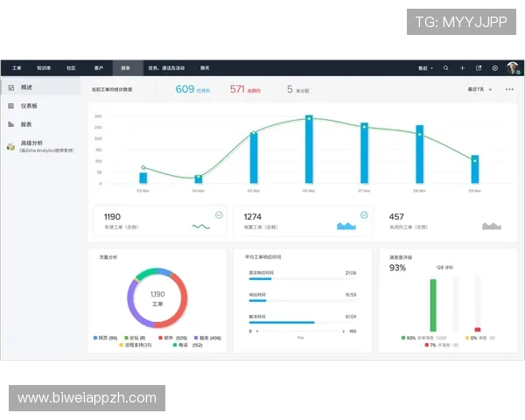Click the 网页 (99) legend swatch
Viewport: 525px width, 420px height.
95,338
